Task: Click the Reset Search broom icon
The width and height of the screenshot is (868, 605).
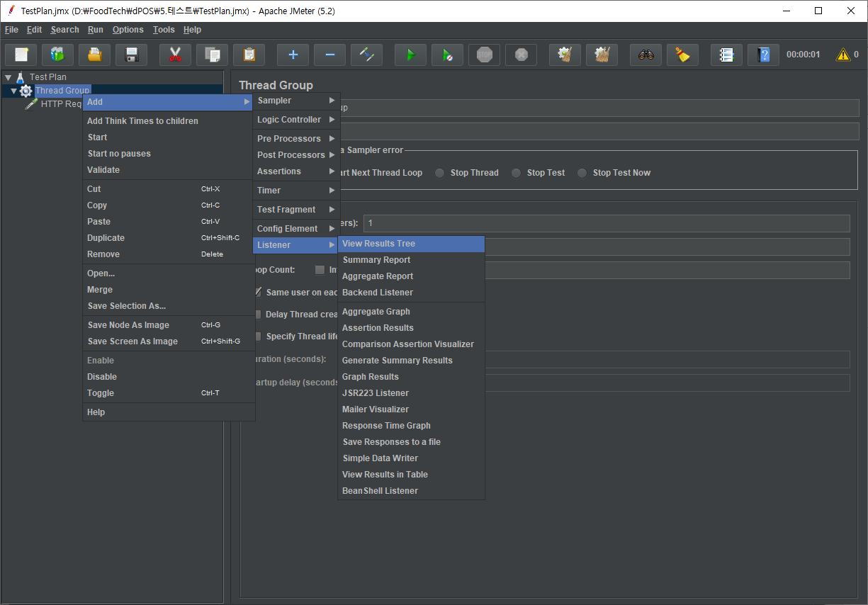Action: coord(682,55)
